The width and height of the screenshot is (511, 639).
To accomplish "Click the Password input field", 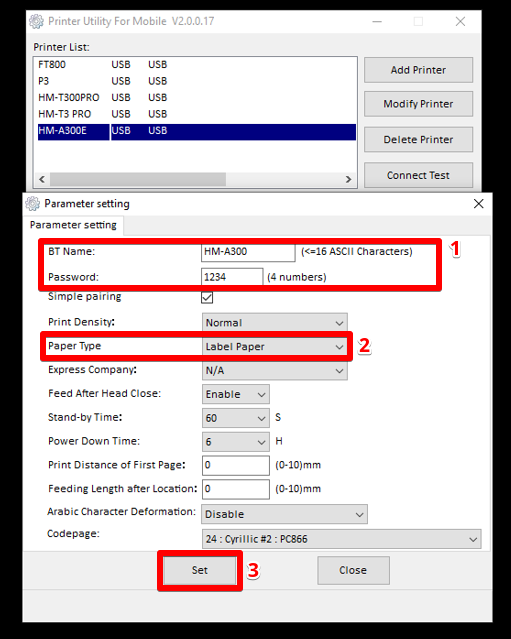I will point(232,277).
